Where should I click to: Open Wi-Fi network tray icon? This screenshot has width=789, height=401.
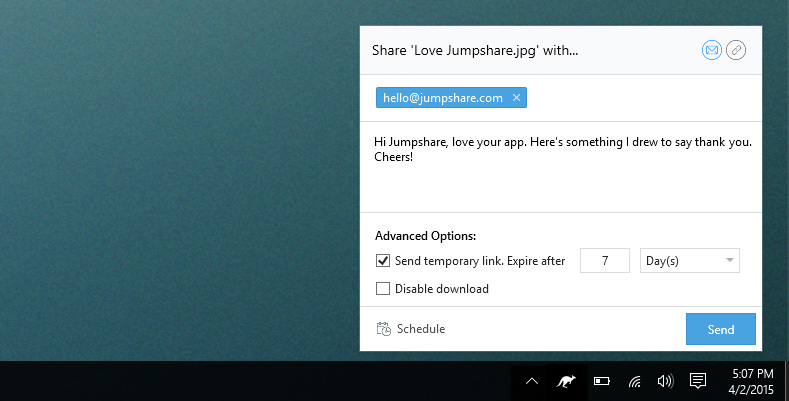[635, 381]
